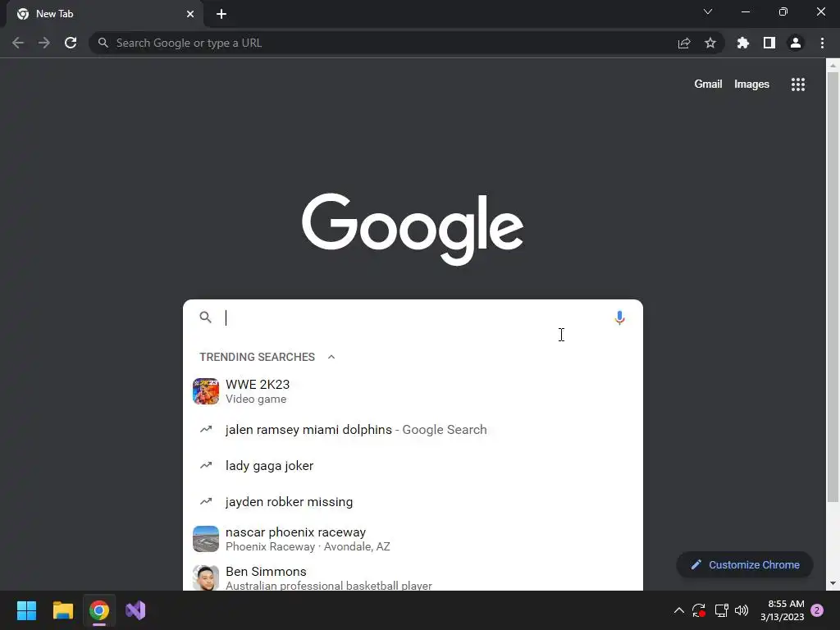The image size is (840, 630).
Task: Open the notifications badge showing 2
Action: [x=817, y=610]
